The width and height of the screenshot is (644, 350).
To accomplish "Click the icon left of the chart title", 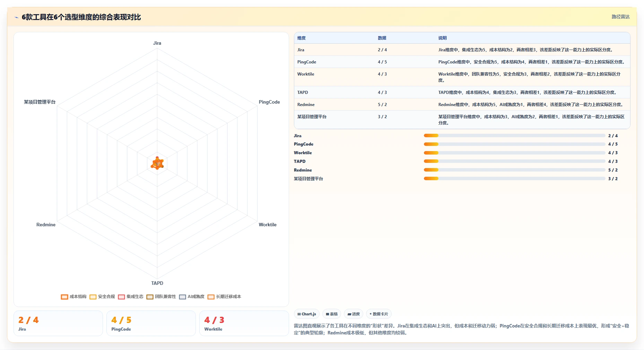I will tap(16, 17).
